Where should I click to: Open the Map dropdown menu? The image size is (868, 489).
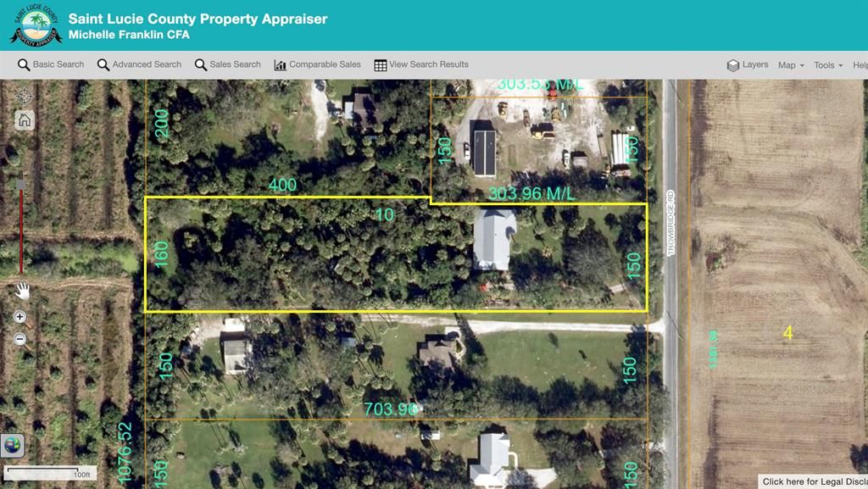pyautogui.click(x=789, y=64)
